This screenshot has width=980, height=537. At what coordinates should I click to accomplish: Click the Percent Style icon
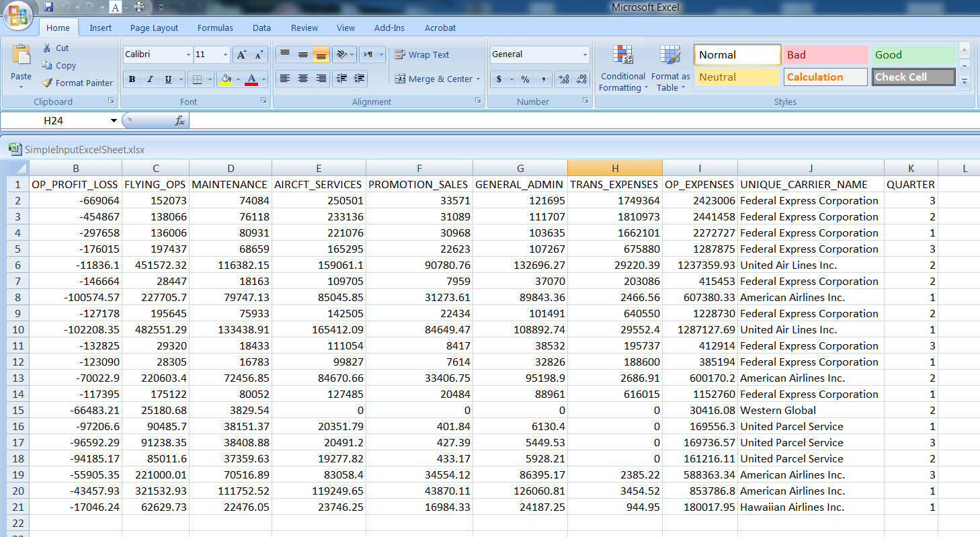[525, 79]
